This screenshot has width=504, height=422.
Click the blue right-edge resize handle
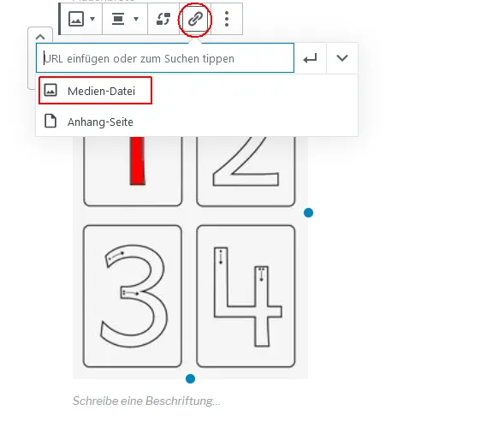308,212
